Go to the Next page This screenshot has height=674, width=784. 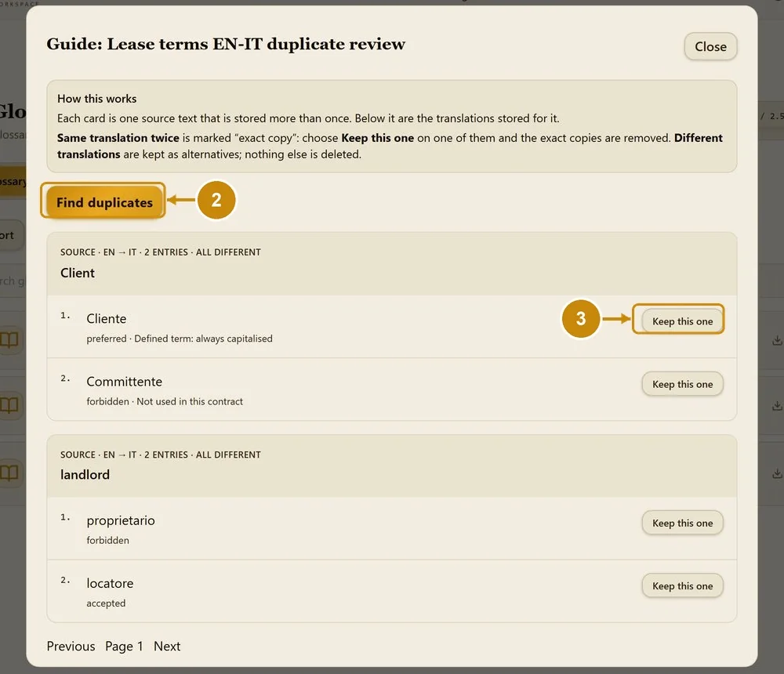[x=167, y=646]
